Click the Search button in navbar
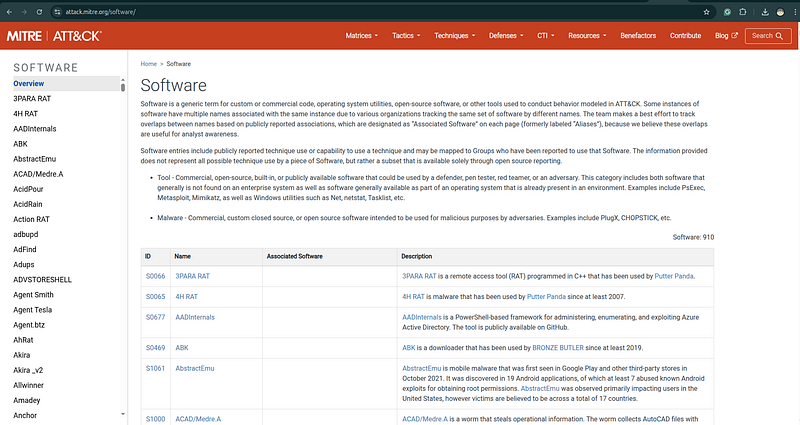 (x=768, y=36)
